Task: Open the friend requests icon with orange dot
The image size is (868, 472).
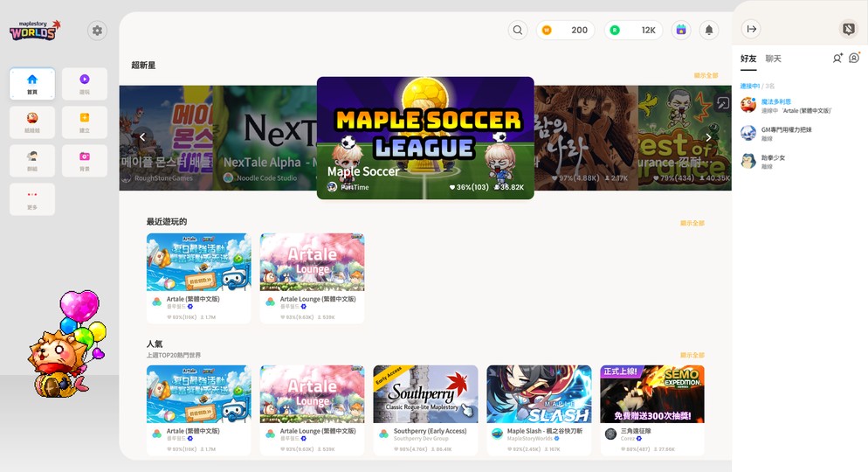Action: click(x=854, y=59)
